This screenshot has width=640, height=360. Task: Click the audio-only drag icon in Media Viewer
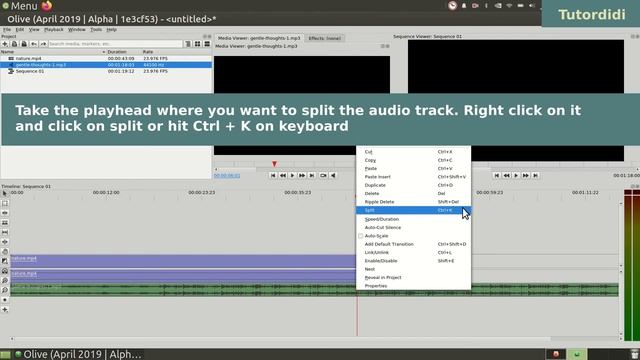pos(333,176)
